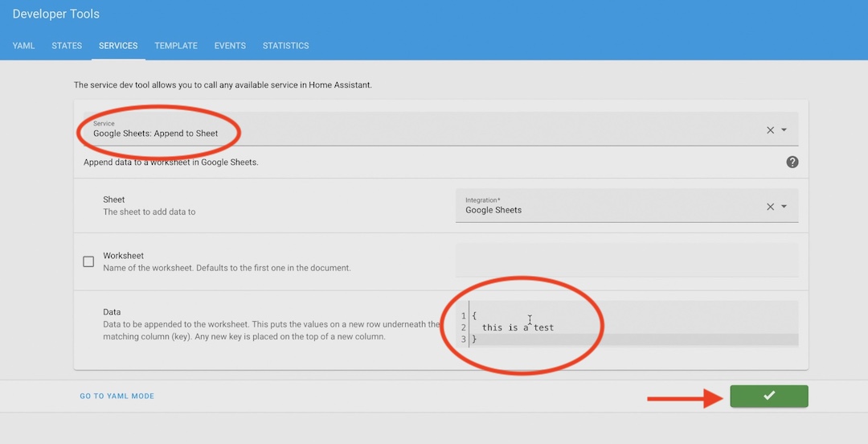Screen dimensions: 868x444
Task: Enable the Worksheet checkbox
Action: click(x=88, y=261)
